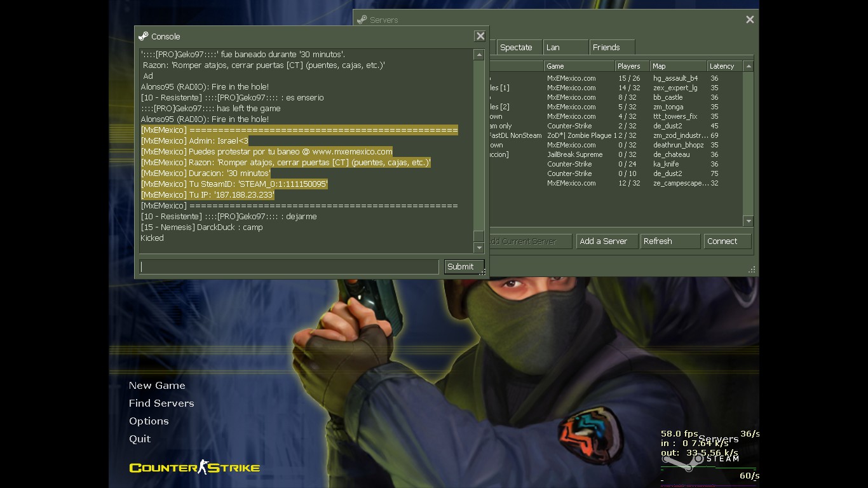This screenshot has height=488, width=868.
Task: Sort server list by Latency column
Action: tap(725, 66)
